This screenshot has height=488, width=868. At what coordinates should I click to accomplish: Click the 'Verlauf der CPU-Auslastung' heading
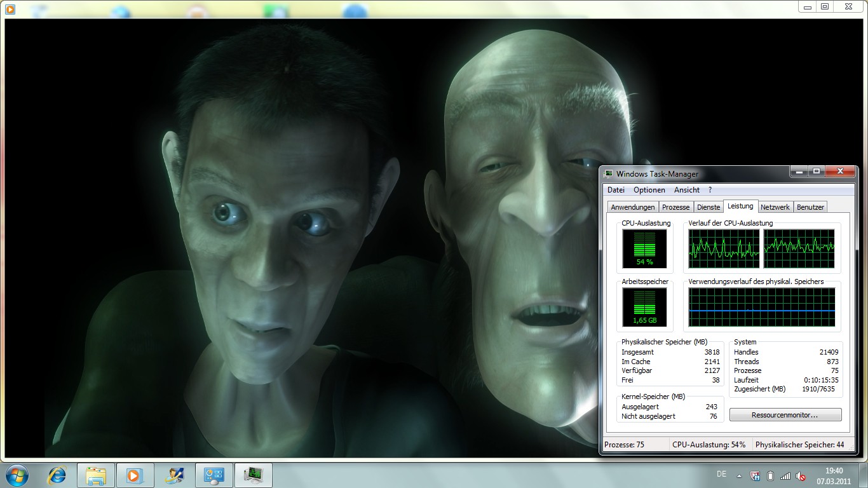tap(730, 223)
